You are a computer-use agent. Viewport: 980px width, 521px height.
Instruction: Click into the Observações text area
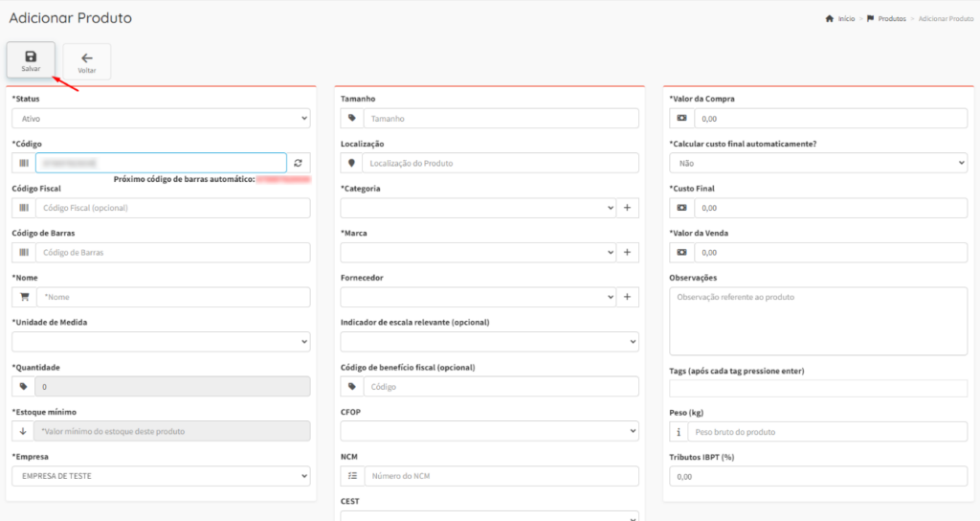tap(817, 321)
